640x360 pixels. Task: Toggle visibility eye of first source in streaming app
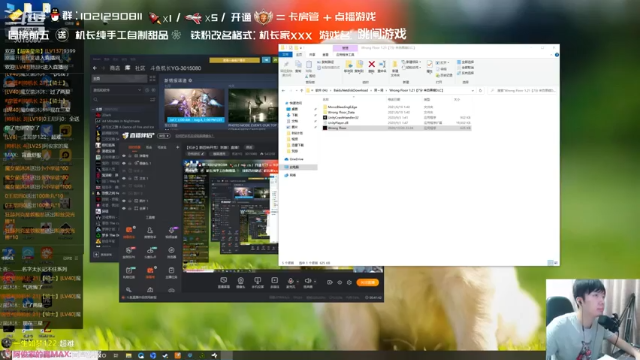click(124, 156)
